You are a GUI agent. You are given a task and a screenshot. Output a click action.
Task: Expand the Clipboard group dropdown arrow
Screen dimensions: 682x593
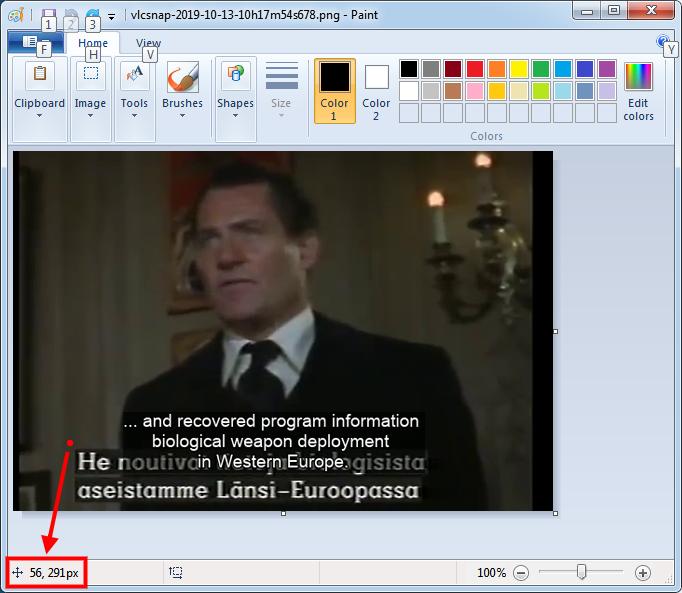40,116
